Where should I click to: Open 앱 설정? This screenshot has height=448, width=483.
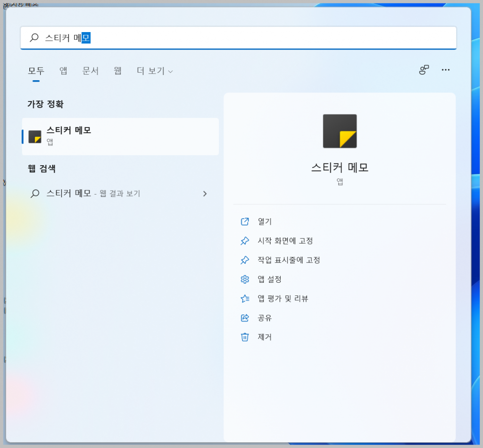click(269, 279)
